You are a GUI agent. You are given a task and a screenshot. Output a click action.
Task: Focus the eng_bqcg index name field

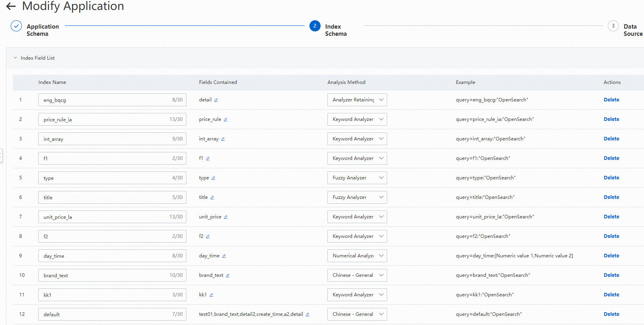(x=112, y=100)
